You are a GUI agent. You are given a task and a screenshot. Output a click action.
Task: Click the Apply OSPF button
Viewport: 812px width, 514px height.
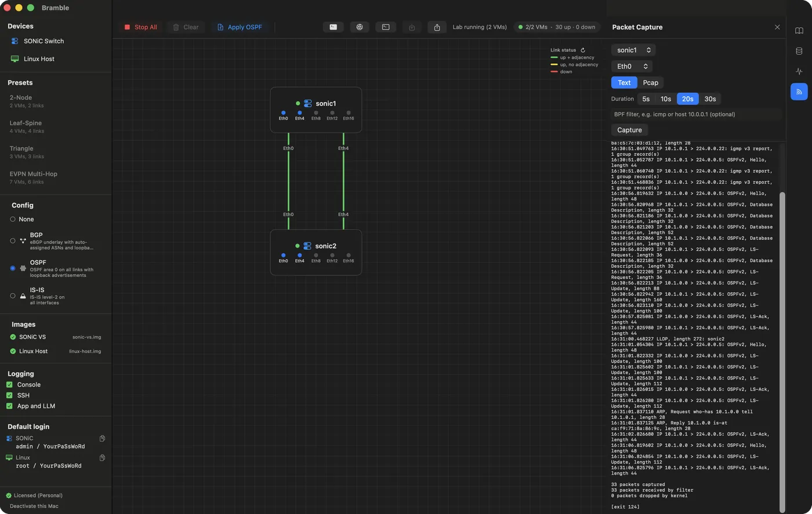pos(240,27)
